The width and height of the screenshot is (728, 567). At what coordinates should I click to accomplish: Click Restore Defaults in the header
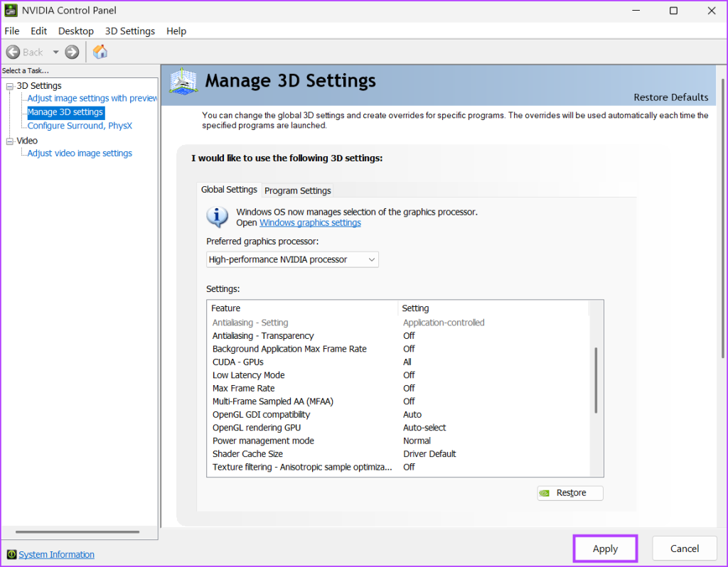click(x=671, y=97)
